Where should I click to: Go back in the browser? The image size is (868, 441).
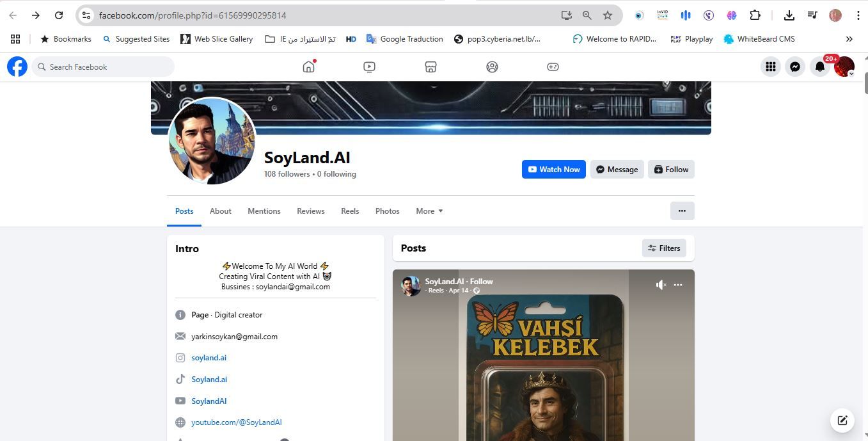coord(13,15)
